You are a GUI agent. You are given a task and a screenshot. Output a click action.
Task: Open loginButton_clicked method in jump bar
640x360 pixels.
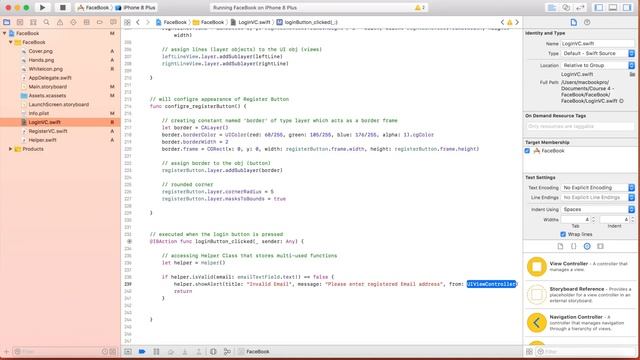[x=307, y=22]
